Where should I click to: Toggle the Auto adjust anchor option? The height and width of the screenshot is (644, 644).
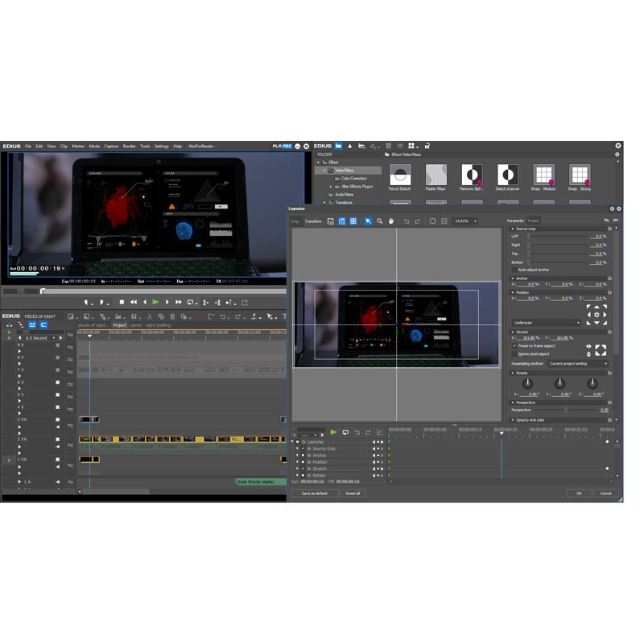pyautogui.click(x=514, y=270)
